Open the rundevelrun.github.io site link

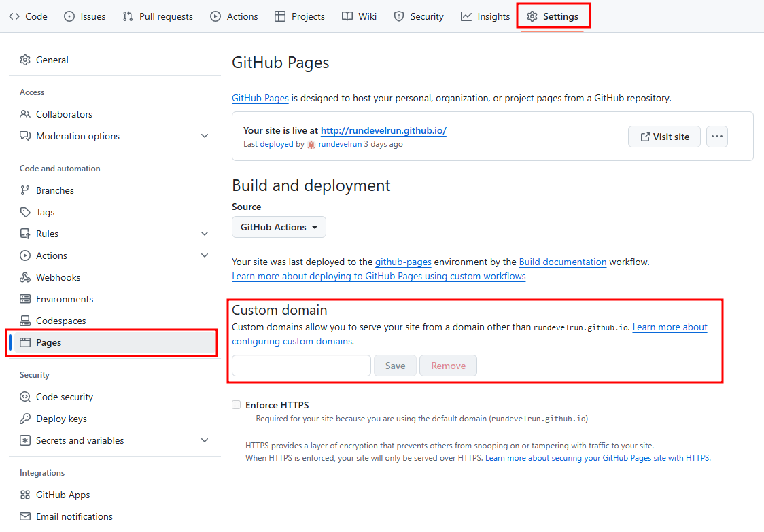(383, 130)
